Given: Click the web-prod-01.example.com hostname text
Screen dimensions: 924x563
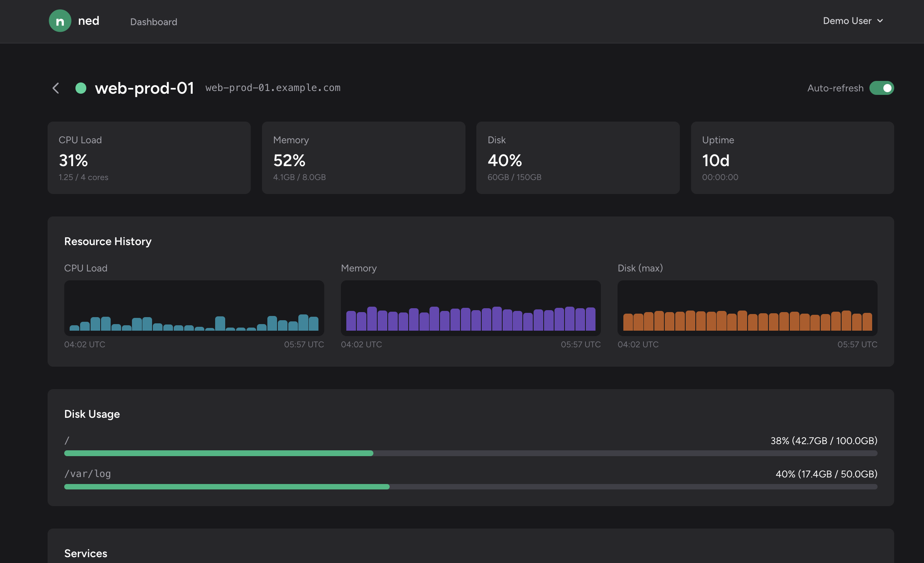Looking at the screenshot, I should click(273, 88).
